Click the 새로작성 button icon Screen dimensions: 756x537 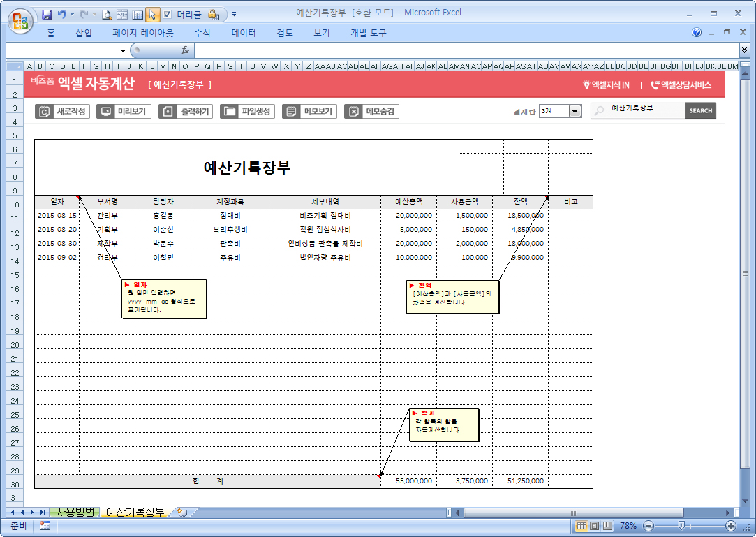click(x=45, y=112)
